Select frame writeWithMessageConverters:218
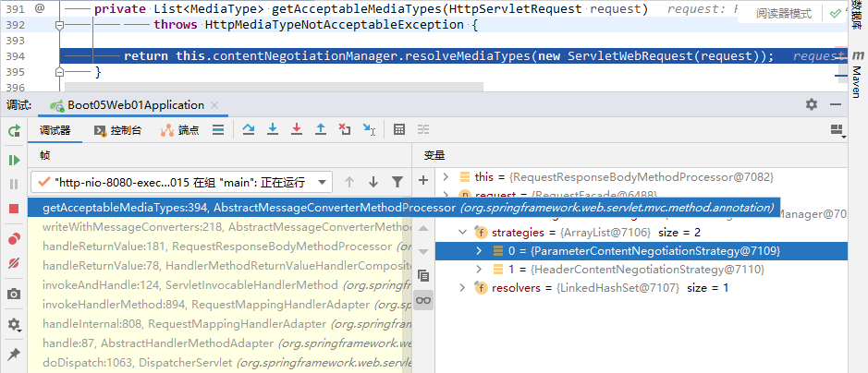 coord(220,226)
